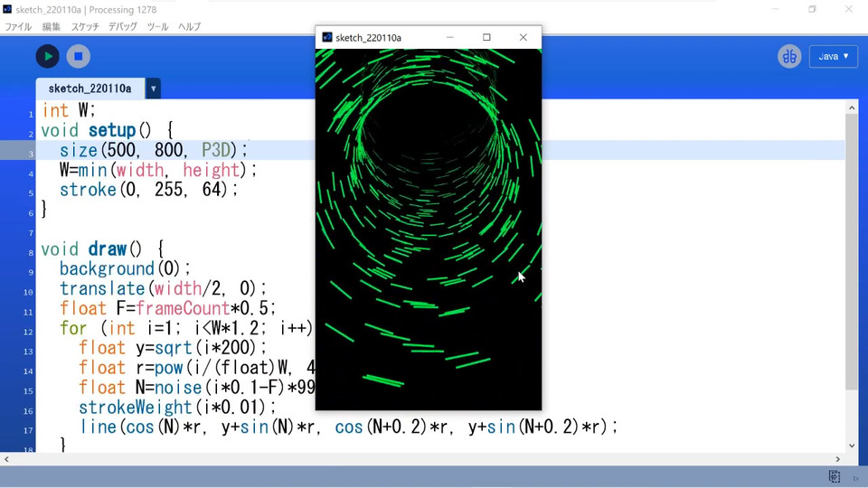
Task: Click the 'int W;' code line
Action: coord(69,110)
